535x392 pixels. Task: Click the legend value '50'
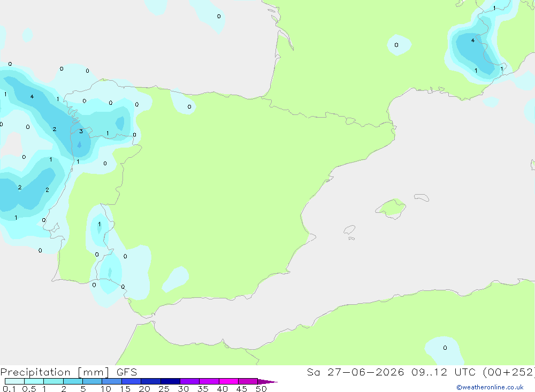click(x=261, y=389)
